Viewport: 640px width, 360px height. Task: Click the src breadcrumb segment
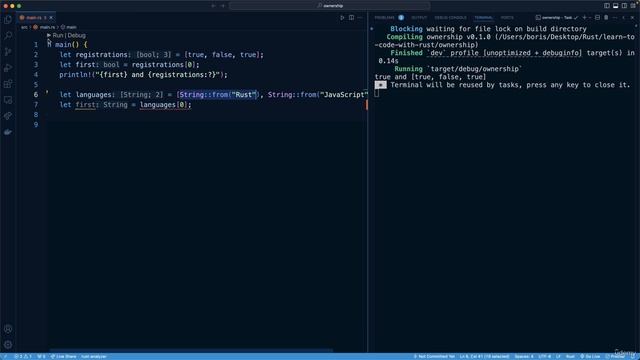(x=24, y=27)
